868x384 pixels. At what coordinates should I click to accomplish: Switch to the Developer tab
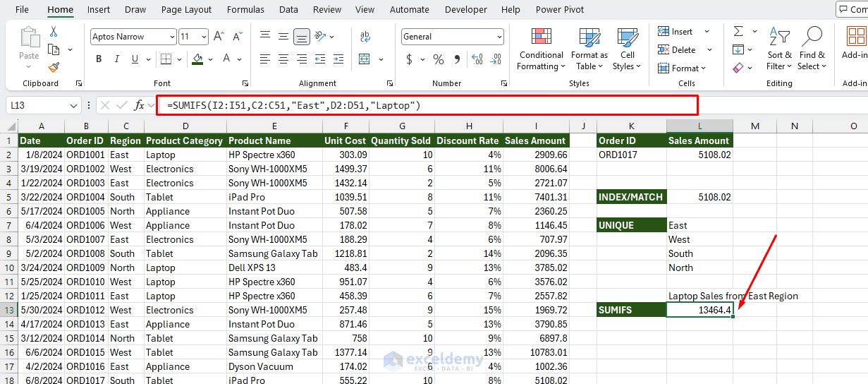pos(465,9)
